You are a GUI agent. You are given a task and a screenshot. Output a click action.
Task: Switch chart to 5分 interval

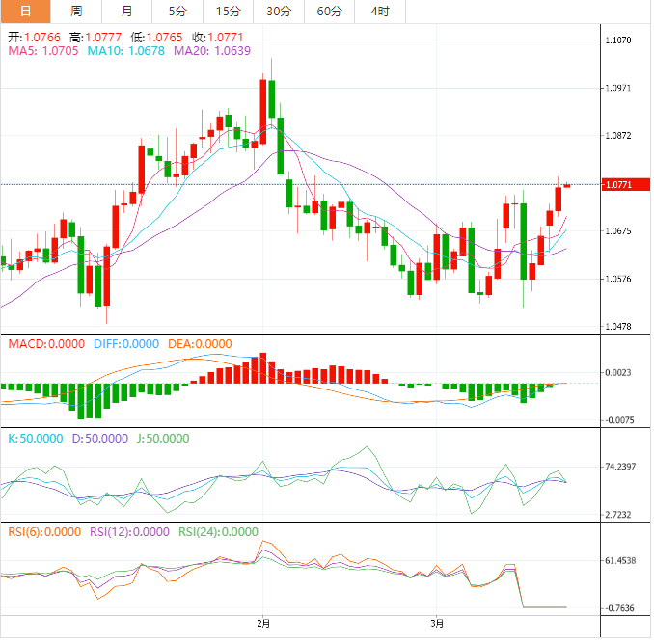tap(177, 12)
